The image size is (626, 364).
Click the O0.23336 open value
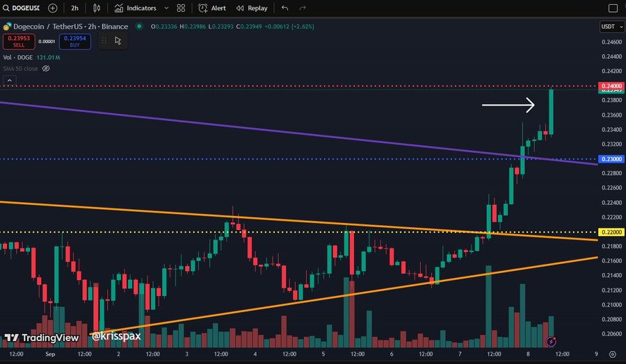tap(163, 26)
